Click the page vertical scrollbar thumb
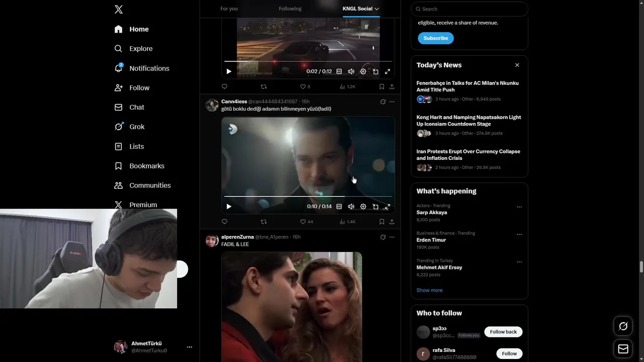 tap(641, 267)
